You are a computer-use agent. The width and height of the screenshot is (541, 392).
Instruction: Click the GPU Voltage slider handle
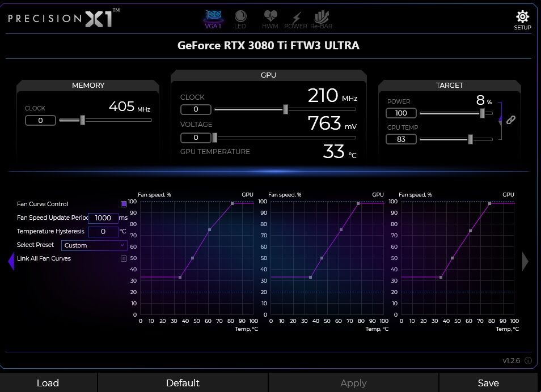tap(214, 138)
